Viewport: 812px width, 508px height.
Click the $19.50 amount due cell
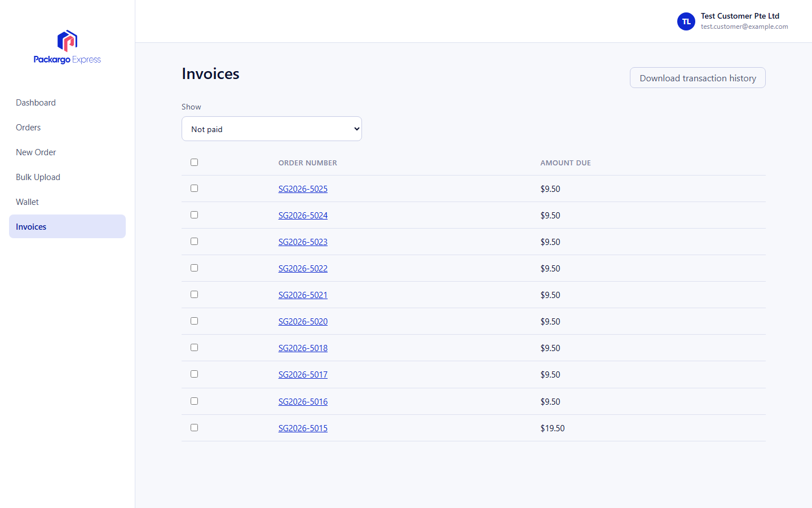click(x=553, y=428)
